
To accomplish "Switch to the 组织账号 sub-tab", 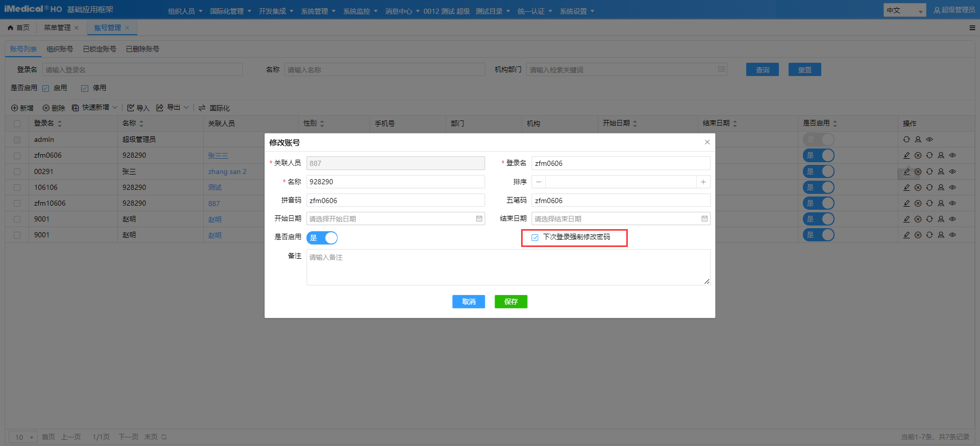I will point(60,49).
